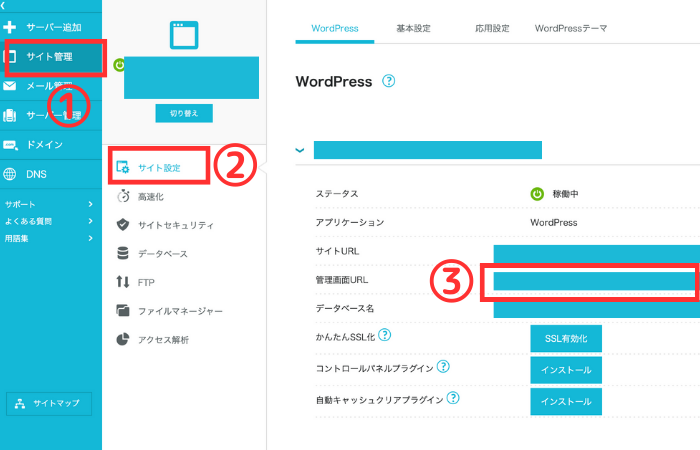Open サイト管理 in the sidebar
Viewport: 700px width, 450px height.
click(51, 57)
